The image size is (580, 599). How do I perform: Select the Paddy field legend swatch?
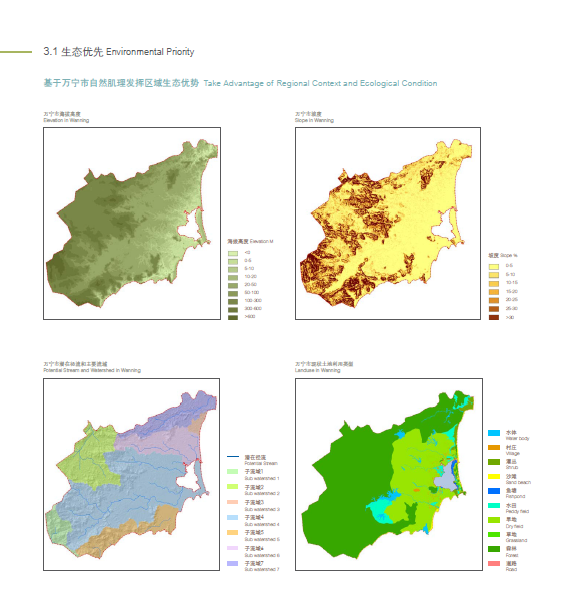coord(494,505)
